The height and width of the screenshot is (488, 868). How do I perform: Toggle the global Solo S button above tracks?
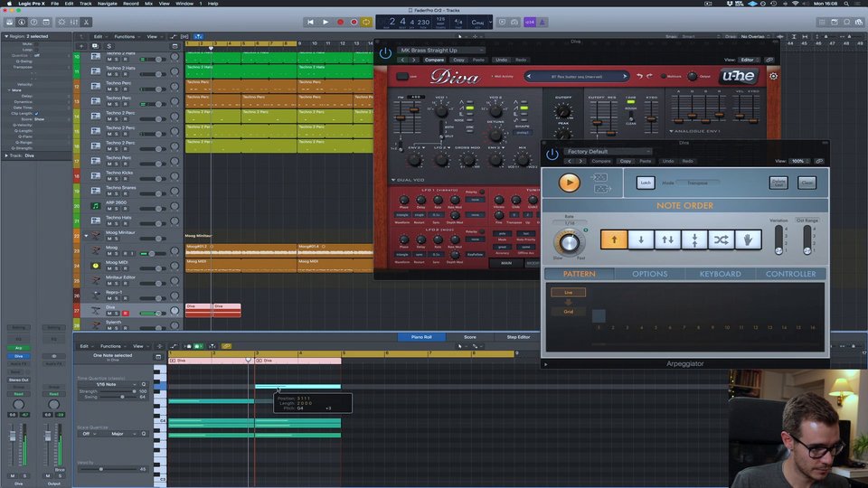pos(109,46)
